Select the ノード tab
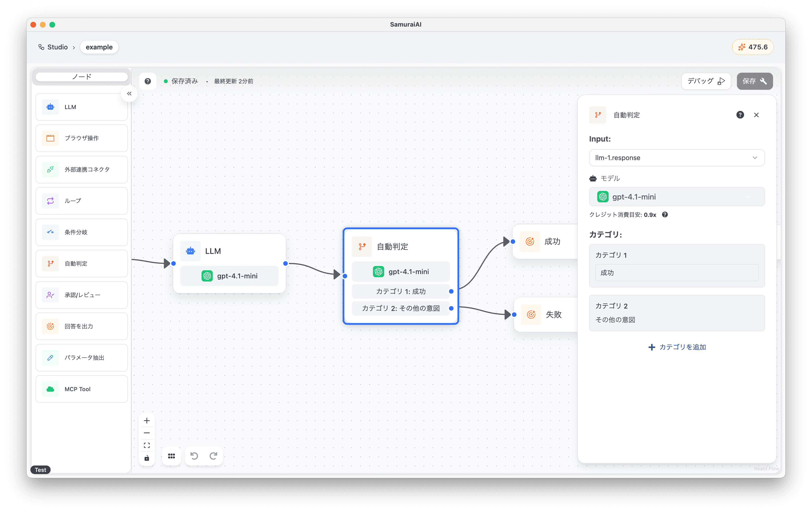Screen dimensions: 812x513 click(x=82, y=77)
